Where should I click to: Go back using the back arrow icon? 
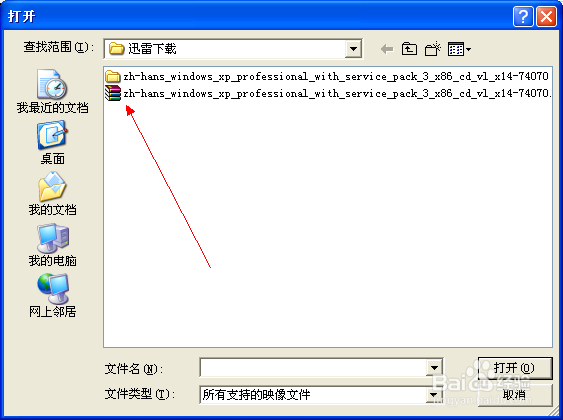click(x=387, y=49)
